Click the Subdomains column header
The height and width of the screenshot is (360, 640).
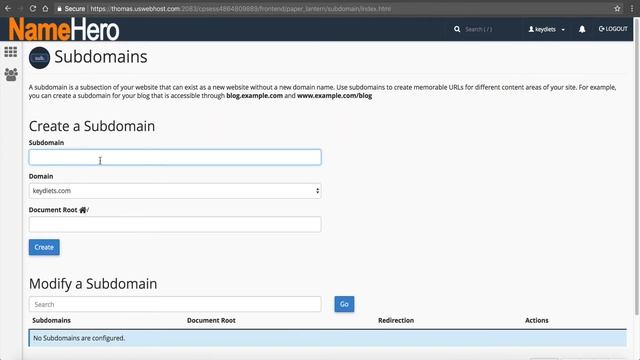click(51, 320)
